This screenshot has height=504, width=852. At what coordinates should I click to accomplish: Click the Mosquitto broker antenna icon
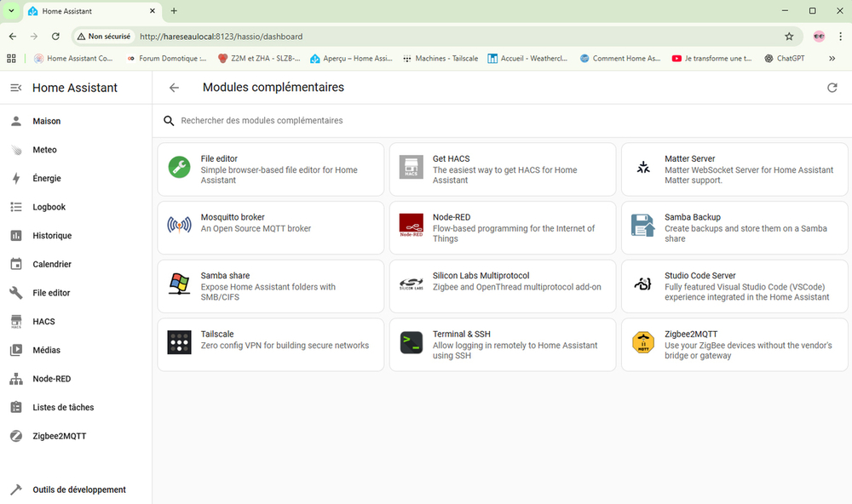pyautogui.click(x=179, y=225)
